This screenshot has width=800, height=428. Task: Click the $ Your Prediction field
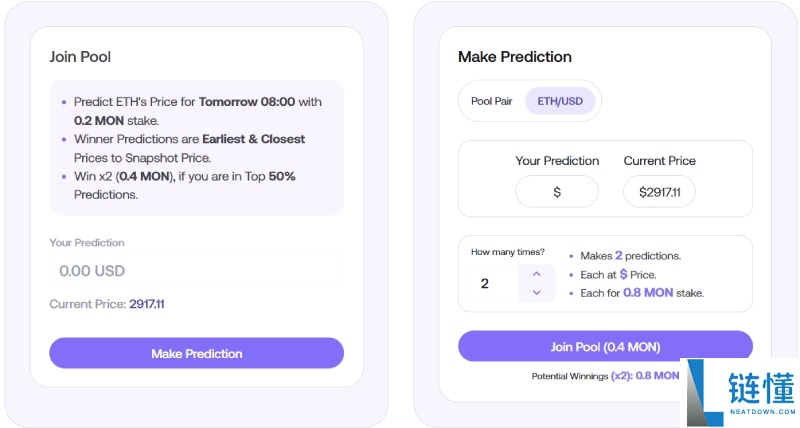pos(557,192)
